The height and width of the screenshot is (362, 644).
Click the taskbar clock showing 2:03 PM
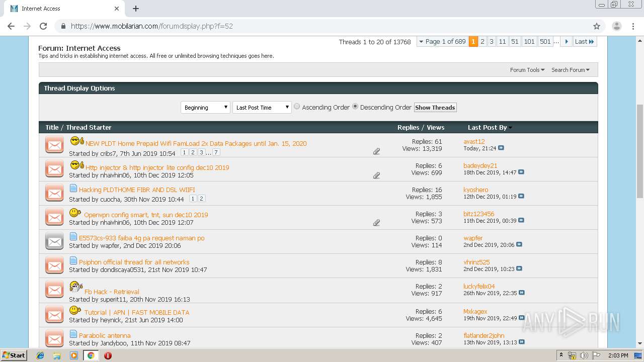[x=618, y=355]
